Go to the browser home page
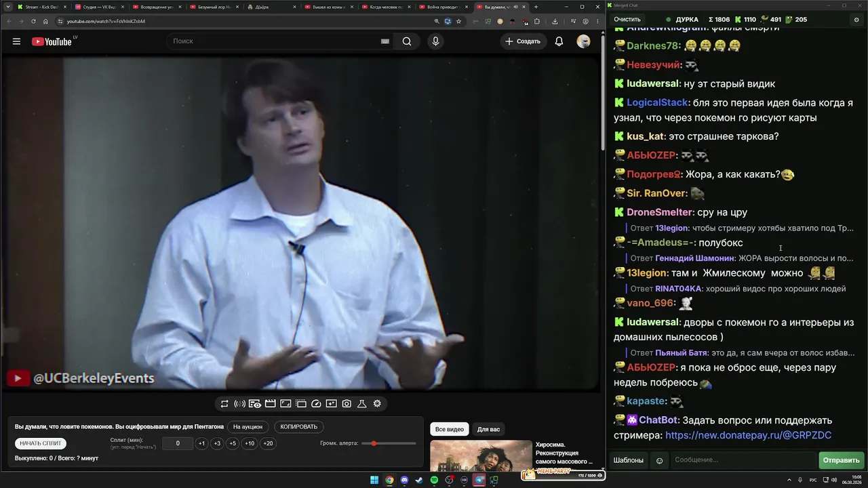This screenshot has height=488, width=868. coord(46,21)
